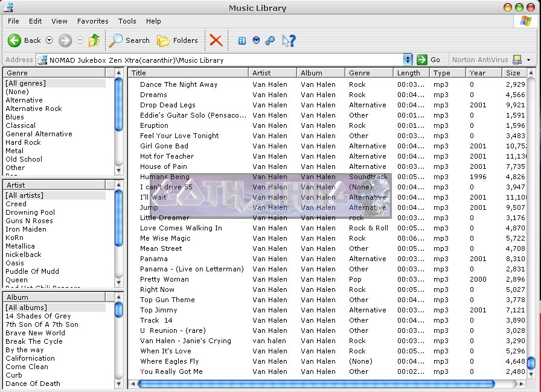Select the song Panama - (Live on Letterman)
The height and width of the screenshot is (392, 541).
[x=192, y=269]
